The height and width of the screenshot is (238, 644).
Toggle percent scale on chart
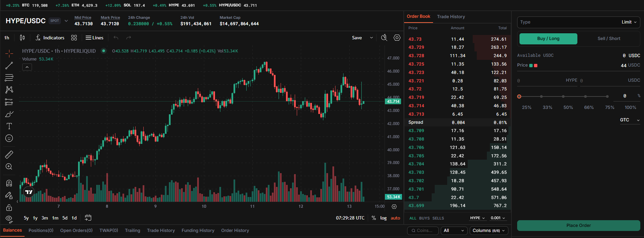(374, 218)
